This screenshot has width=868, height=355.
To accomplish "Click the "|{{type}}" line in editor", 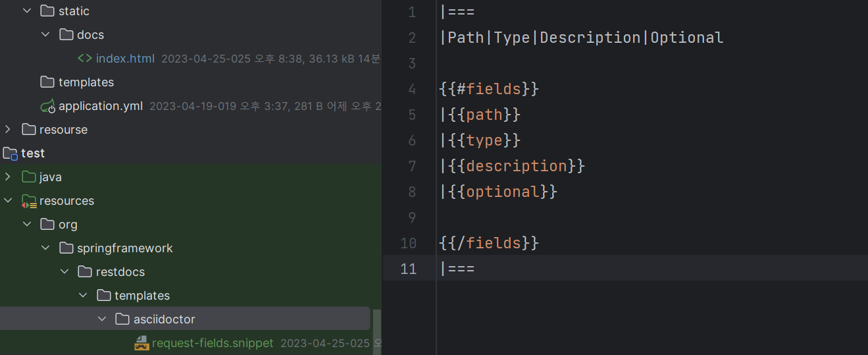I will [480, 140].
